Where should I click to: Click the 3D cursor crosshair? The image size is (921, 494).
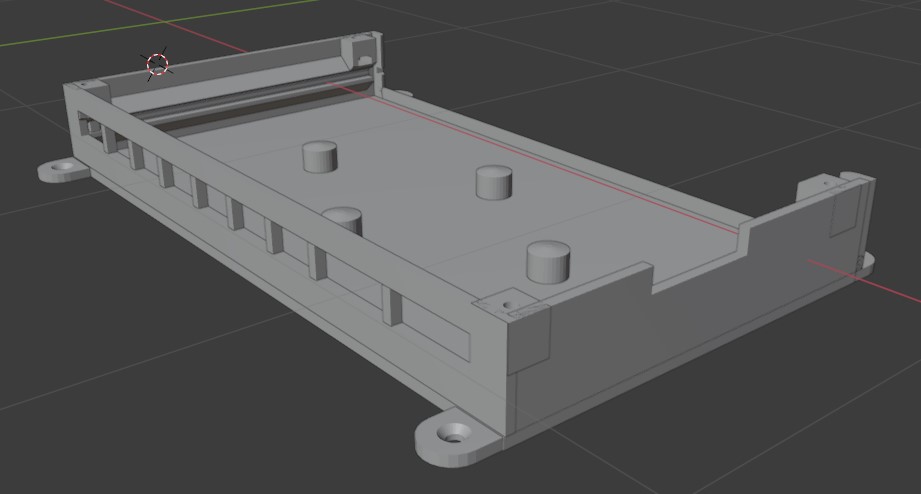[158, 65]
